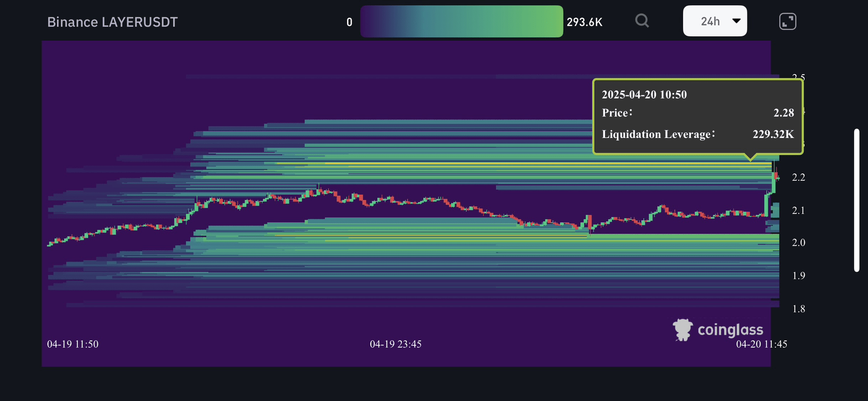
Task: Click the tooltip value 229.32K
Action: 773,134
